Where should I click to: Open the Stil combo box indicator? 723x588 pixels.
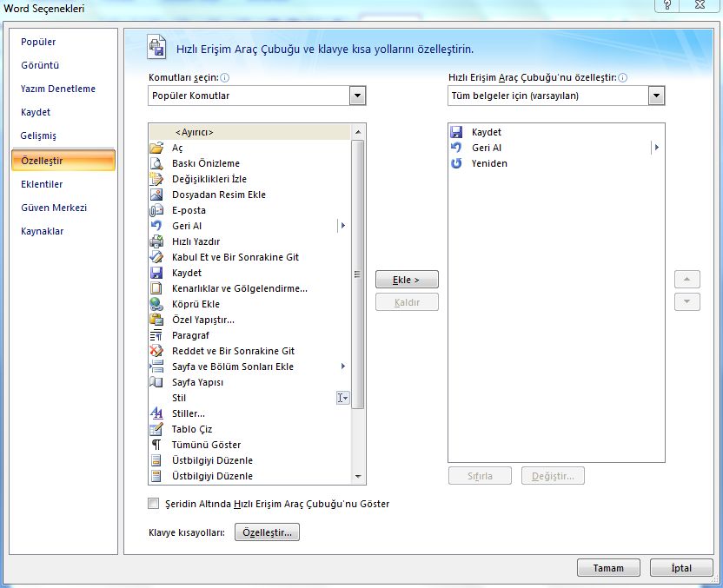tap(342, 398)
